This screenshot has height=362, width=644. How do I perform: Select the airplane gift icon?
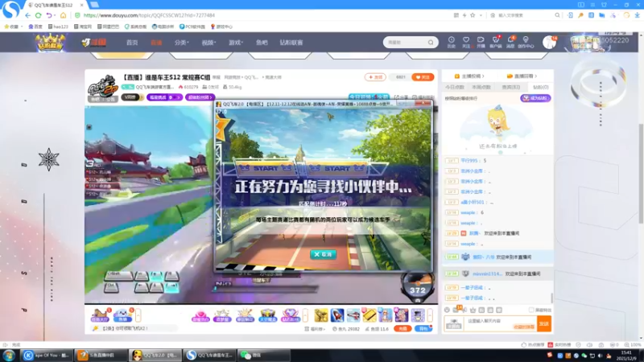point(353,315)
